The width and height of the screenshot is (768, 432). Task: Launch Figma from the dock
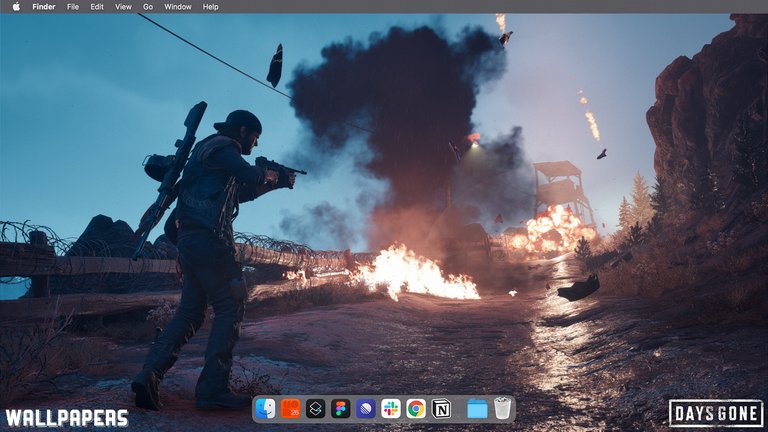(340, 408)
